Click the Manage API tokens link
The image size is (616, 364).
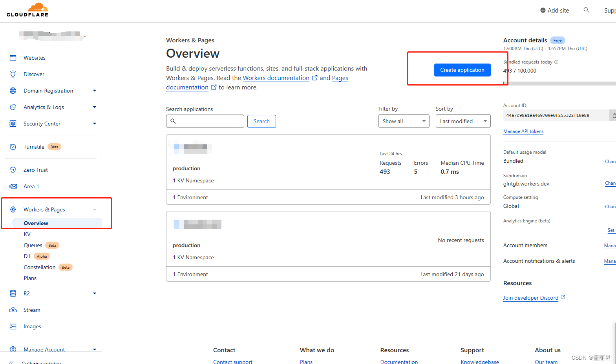click(x=523, y=131)
